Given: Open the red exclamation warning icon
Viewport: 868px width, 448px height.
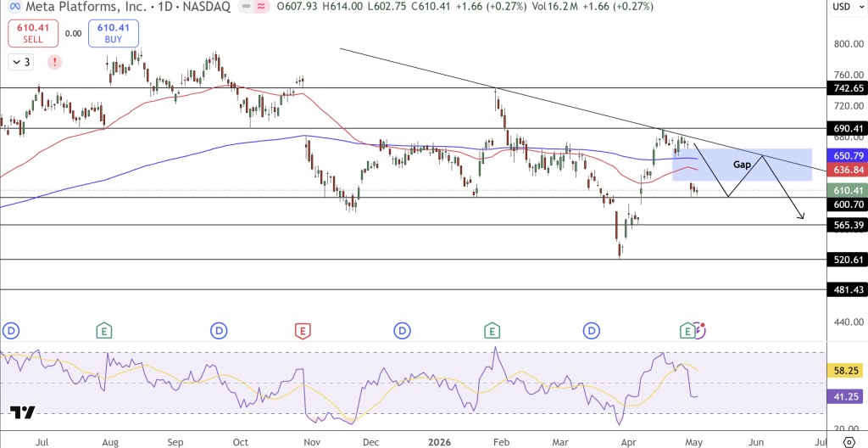Looking at the screenshot, I should (54, 62).
